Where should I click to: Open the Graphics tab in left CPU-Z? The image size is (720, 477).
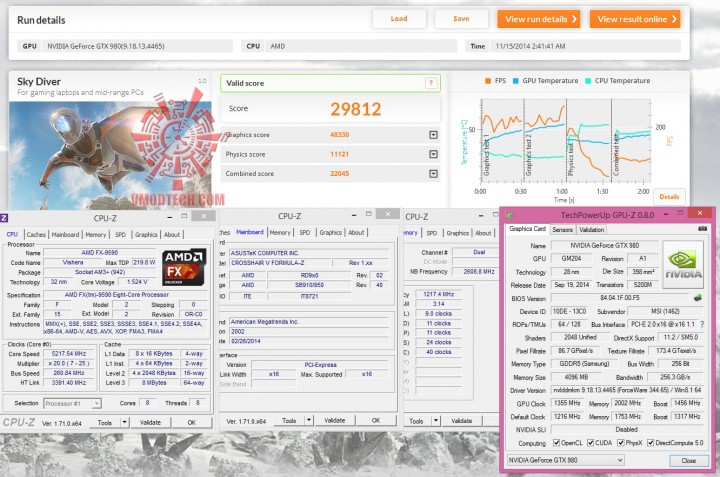146,235
